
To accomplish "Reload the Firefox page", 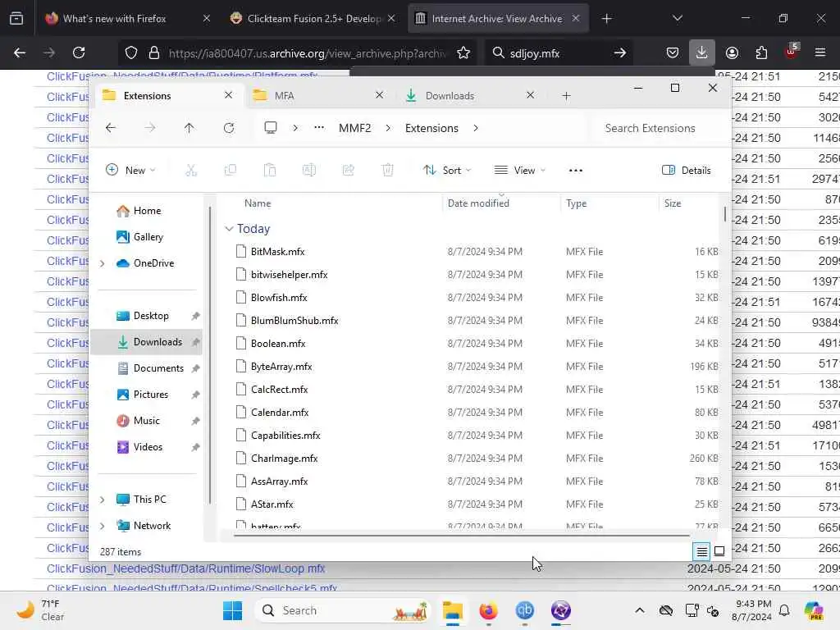I will click(79, 52).
